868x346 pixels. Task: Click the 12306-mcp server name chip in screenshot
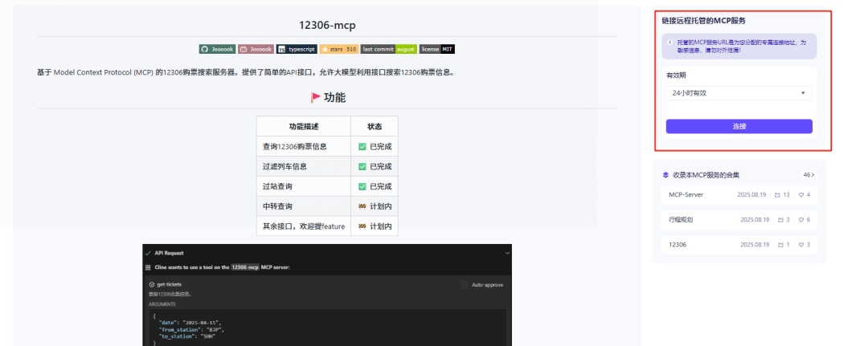(245, 267)
